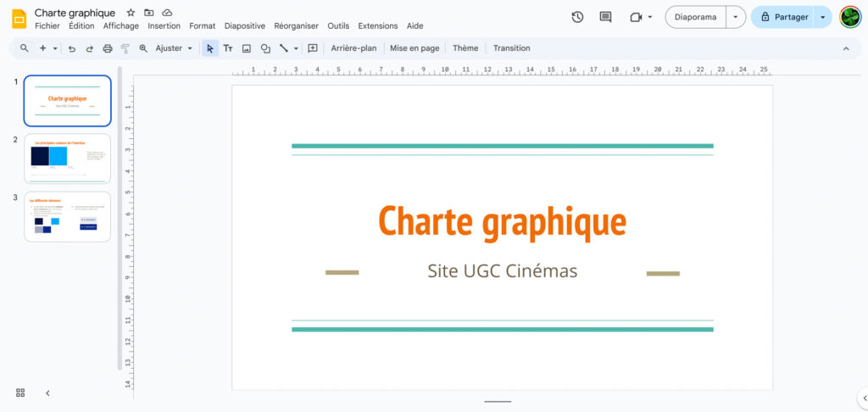Open the Extensions menu
This screenshot has height=412, width=868.
pos(377,26)
